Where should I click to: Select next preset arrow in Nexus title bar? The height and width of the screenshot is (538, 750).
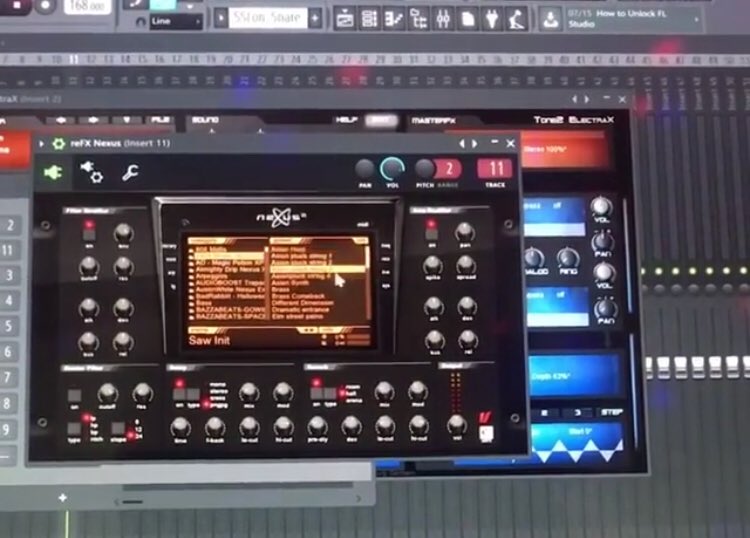[475, 143]
